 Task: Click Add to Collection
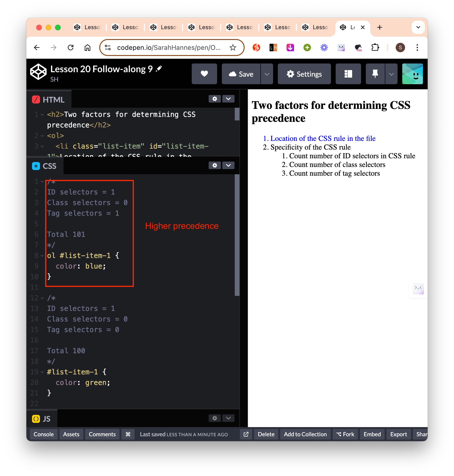(305, 434)
